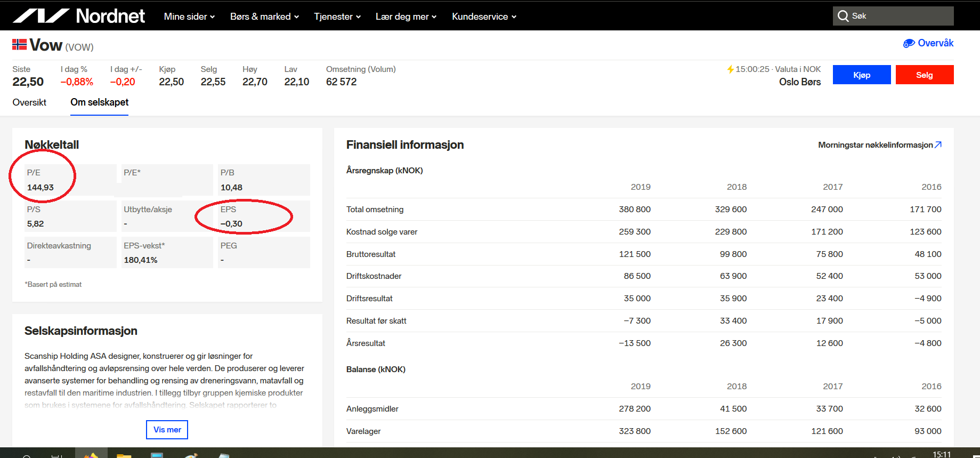The image size is (980, 458).
Task: Click the Total omsetning row label
Action: [x=375, y=210]
